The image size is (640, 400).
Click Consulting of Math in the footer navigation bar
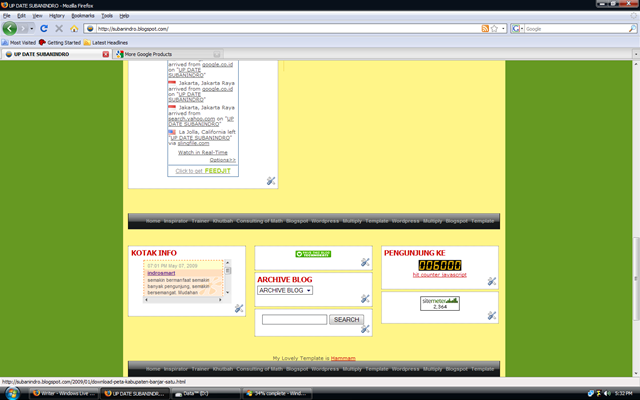[x=259, y=369]
